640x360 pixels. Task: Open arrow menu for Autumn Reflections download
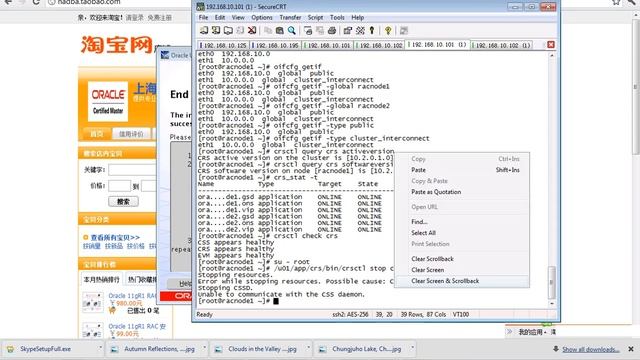(204, 348)
